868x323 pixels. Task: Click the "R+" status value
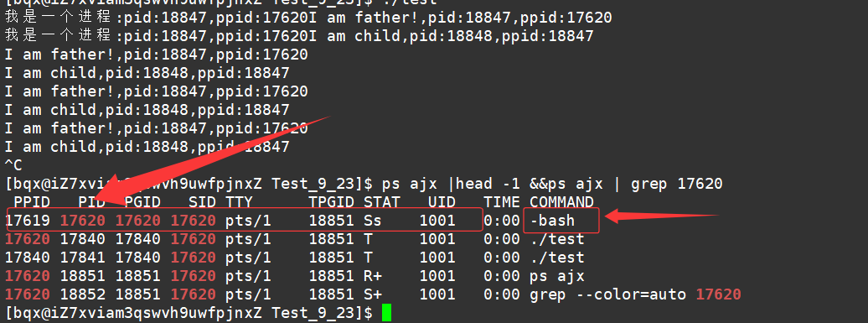[x=373, y=276]
